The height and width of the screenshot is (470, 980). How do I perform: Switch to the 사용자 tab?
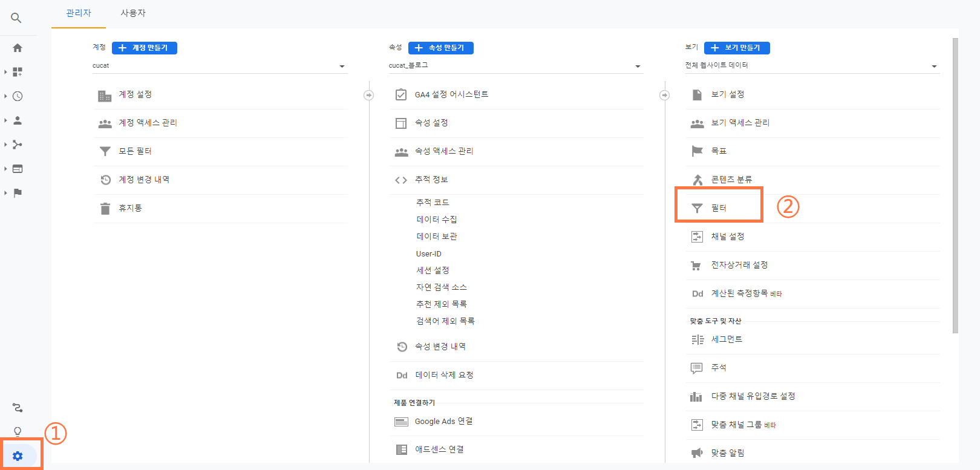pos(133,13)
